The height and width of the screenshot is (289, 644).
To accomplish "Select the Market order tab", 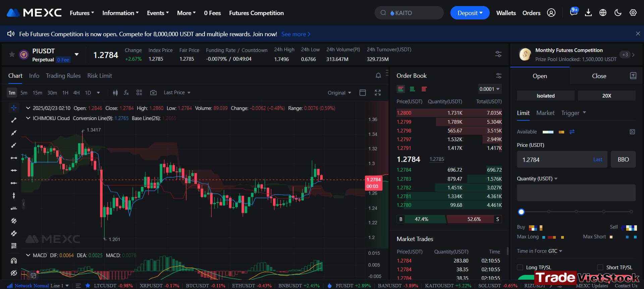I will pos(545,113).
